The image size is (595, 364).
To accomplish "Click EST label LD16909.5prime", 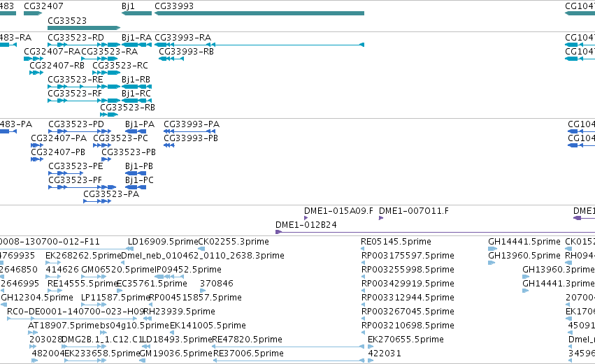I will click(x=163, y=242).
